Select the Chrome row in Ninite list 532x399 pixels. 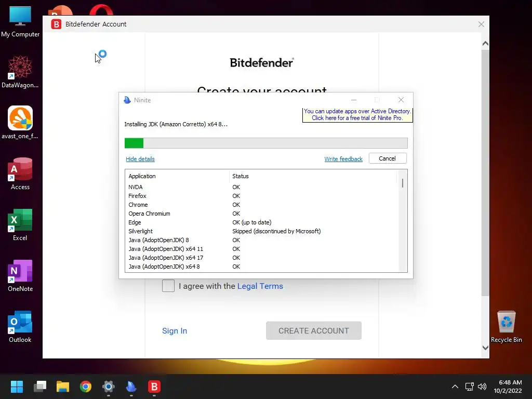[x=261, y=205]
